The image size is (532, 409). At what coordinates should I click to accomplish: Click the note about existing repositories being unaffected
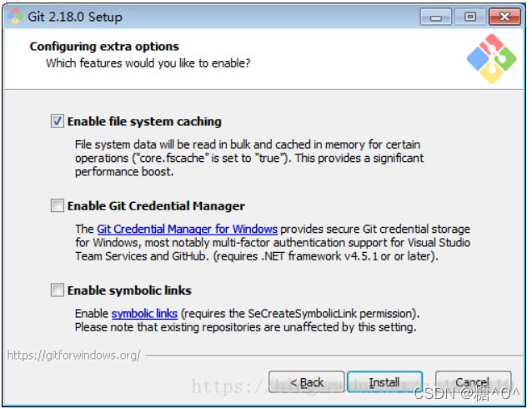(x=245, y=326)
